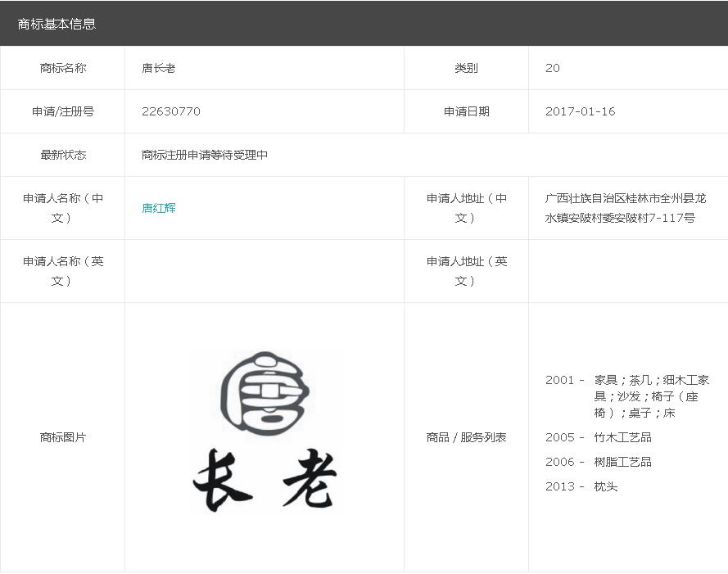Click the 最新状态 row label
The height and width of the screenshot is (574, 728).
pyautogui.click(x=63, y=155)
